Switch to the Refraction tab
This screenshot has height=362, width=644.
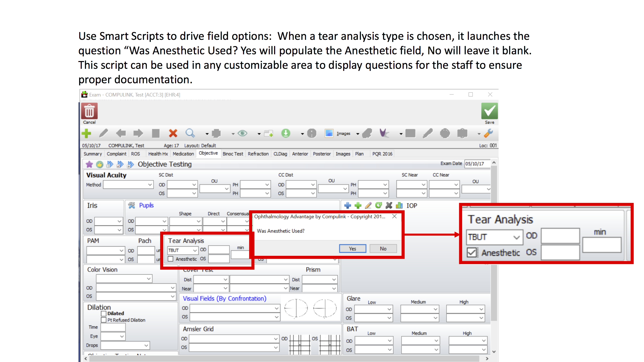pyautogui.click(x=258, y=154)
